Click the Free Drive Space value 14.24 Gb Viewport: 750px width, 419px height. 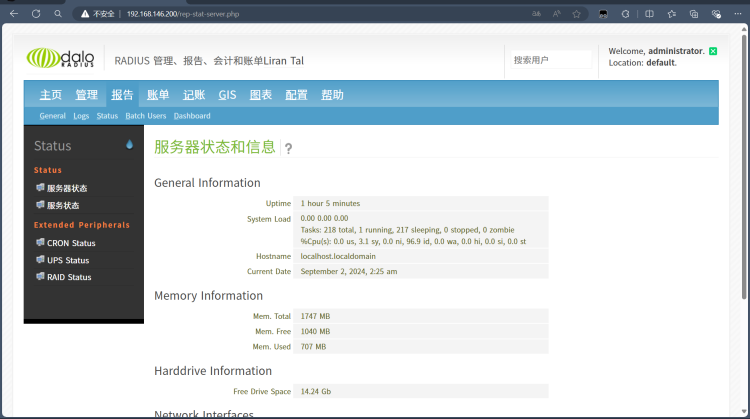316,391
